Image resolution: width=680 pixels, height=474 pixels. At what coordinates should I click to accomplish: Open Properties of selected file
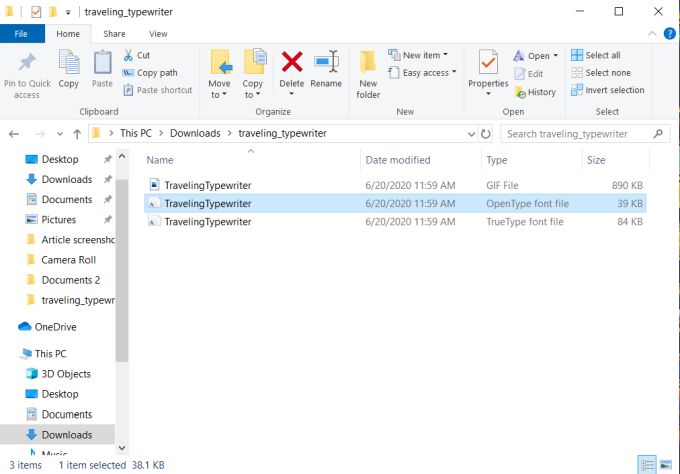point(488,67)
